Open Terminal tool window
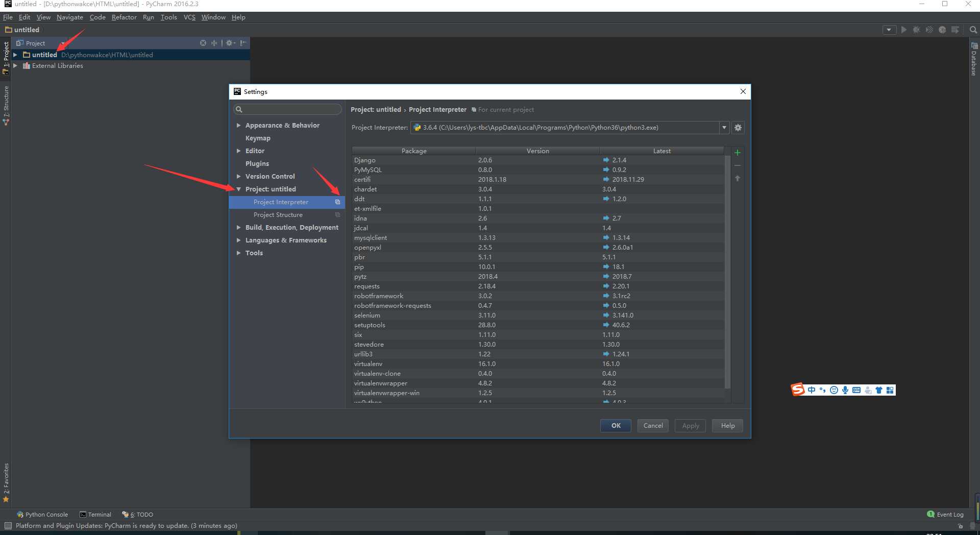This screenshot has height=535, width=980. tap(95, 515)
